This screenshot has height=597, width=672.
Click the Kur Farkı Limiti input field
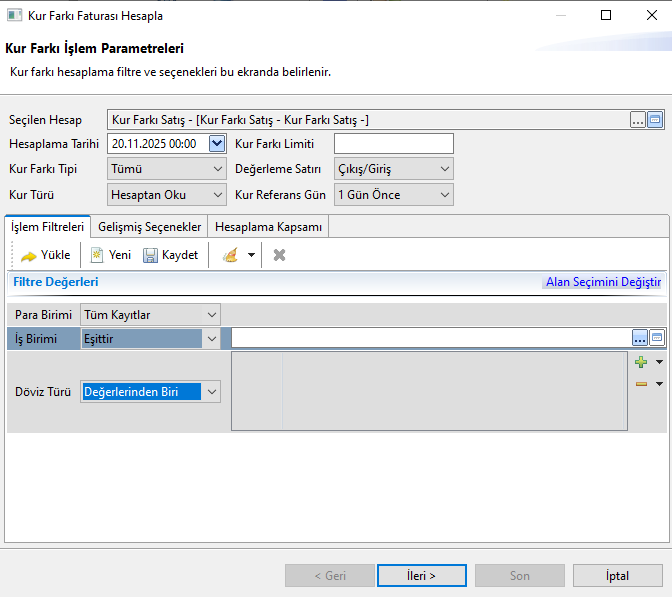[393, 143]
